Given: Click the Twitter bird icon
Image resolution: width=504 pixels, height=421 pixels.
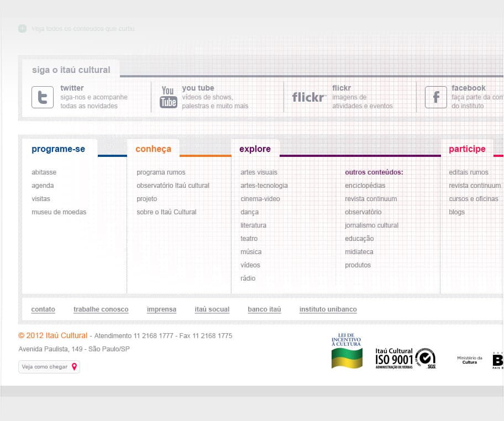Looking at the screenshot, I should pos(43,97).
